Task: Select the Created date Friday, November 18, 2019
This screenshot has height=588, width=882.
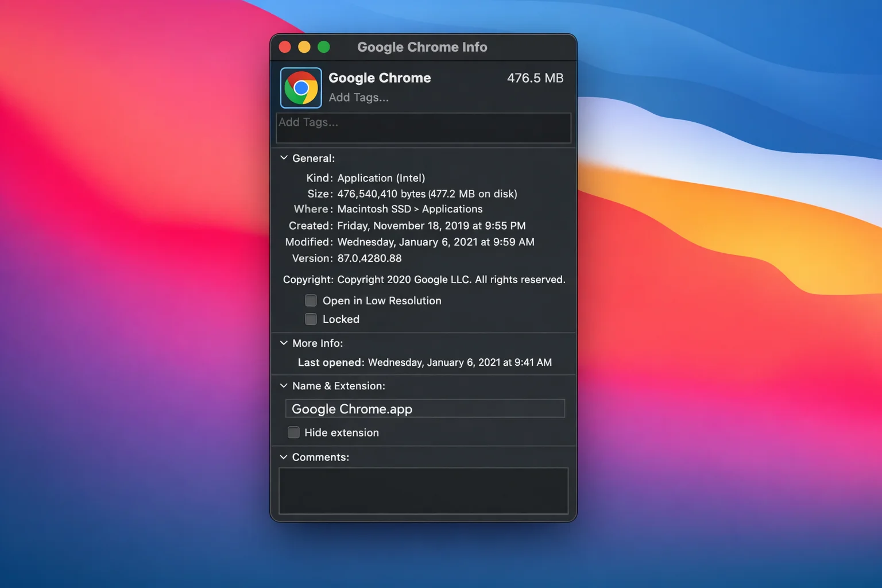Action: pos(431,226)
